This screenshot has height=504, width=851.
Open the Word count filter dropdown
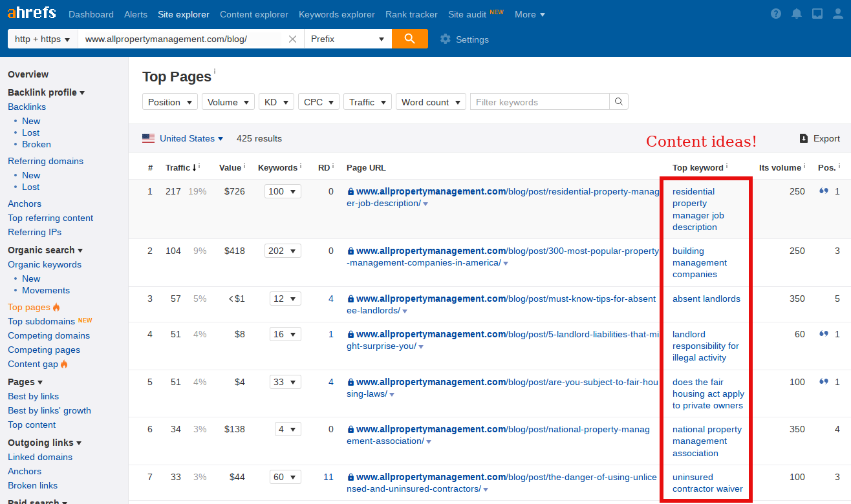pyautogui.click(x=431, y=102)
